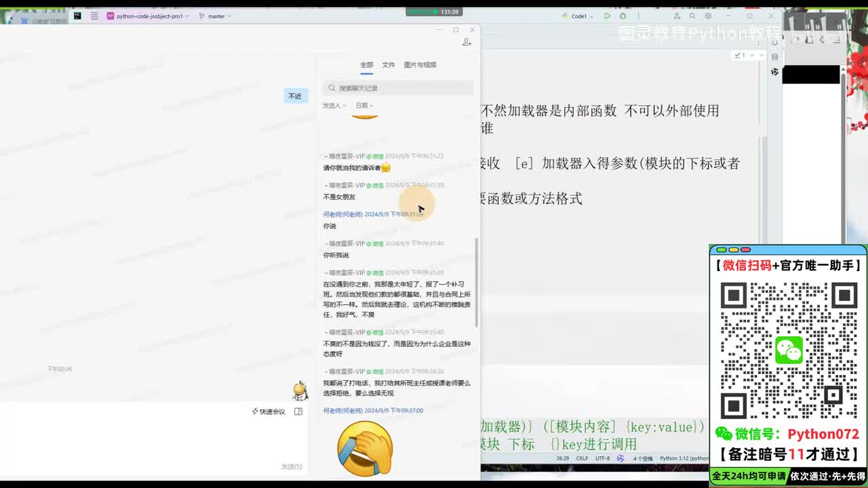The width and height of the screenshot is (868, 488).
Task: Open the master branch dropdown
Action: 215,16
